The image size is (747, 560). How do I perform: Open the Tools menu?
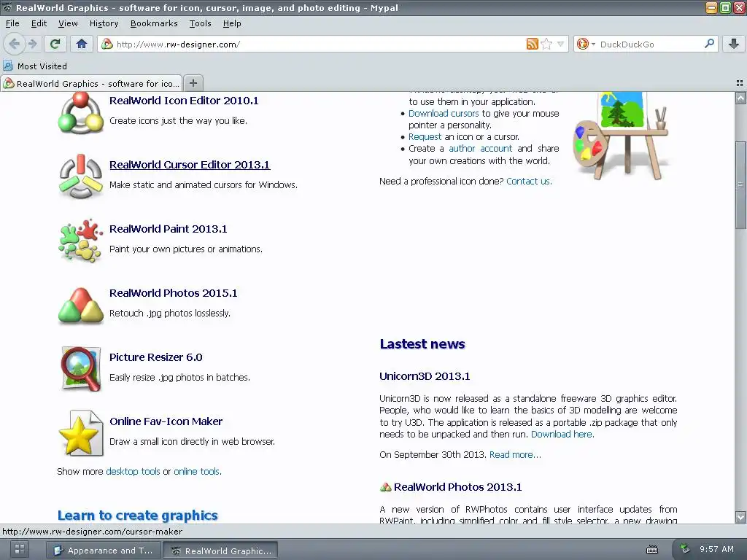point(200,23)
